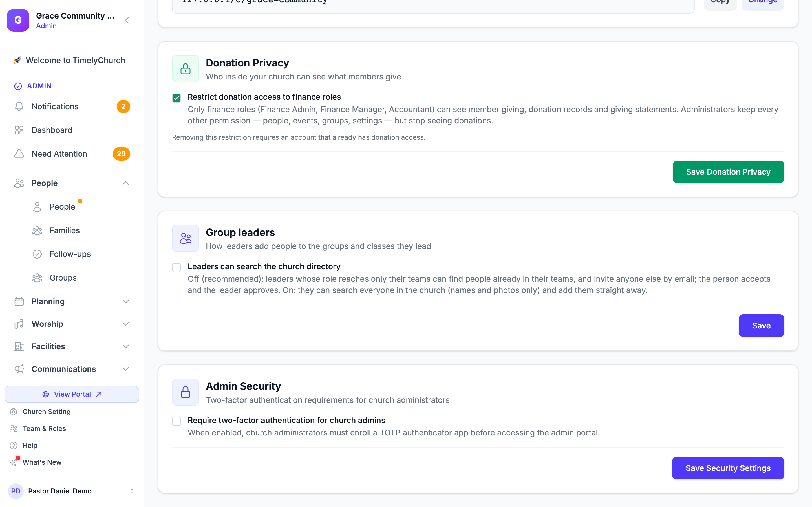Open the Need Attention warning icon

click(19, 154)
